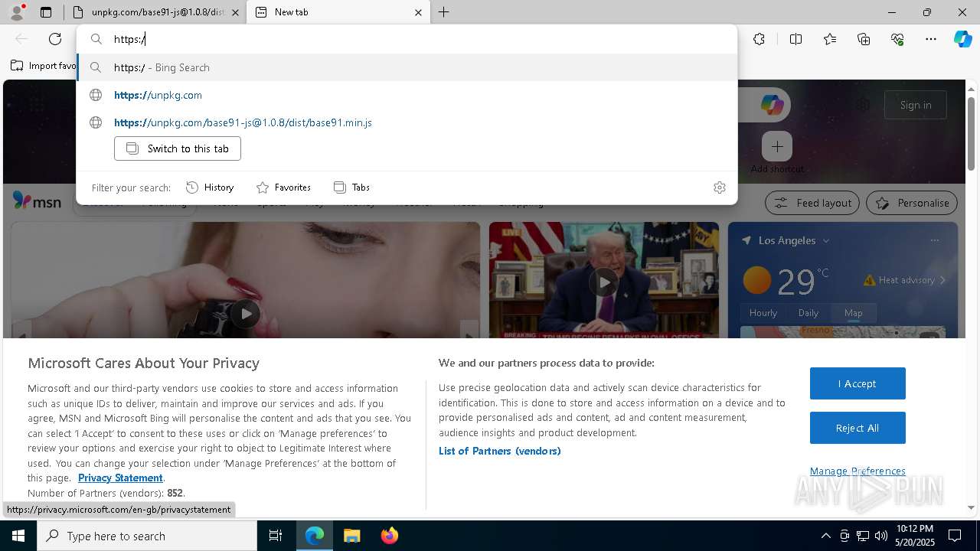This screenshot has width=980, height=551.
Task: Filter suggestions by History
Action: (x=210, y=187)
